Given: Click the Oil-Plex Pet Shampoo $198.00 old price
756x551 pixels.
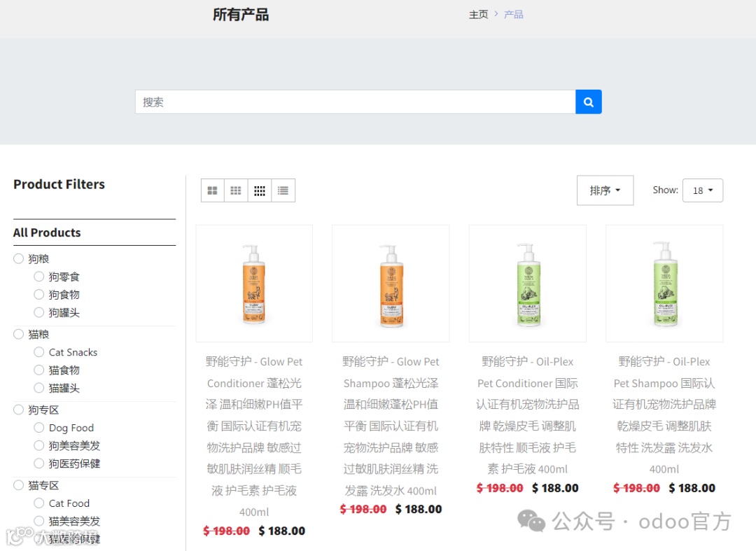Looking at the screenshot, I should tap(636, 488).
